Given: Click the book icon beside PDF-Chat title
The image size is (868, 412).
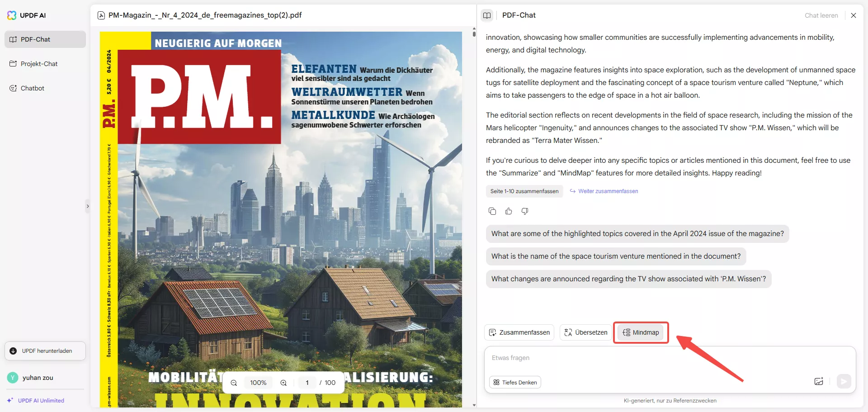Looking at the screenshot, I should click(x=487, y=15).
